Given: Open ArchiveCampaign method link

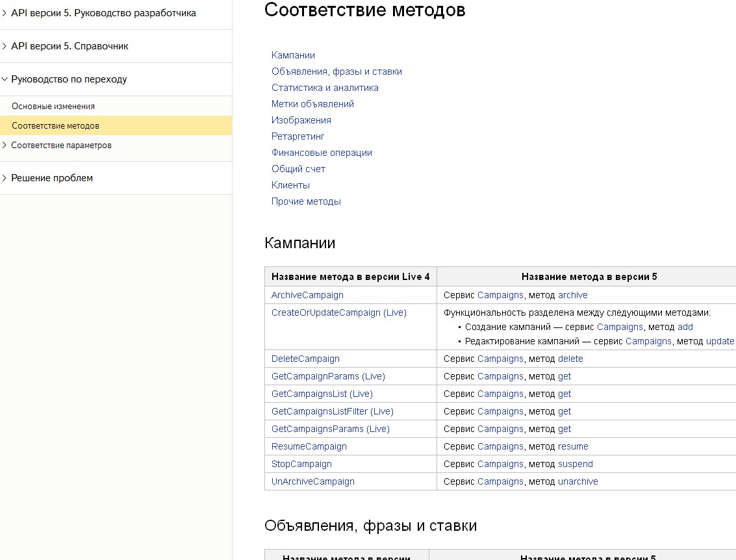Looking at the screenshot, I should coord(307,295).
